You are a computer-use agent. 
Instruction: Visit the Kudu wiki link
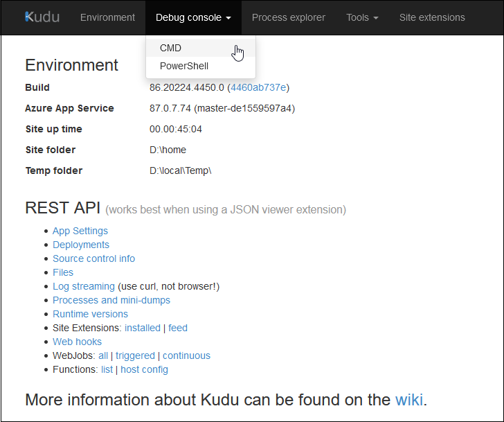click(x=409, y=400)
